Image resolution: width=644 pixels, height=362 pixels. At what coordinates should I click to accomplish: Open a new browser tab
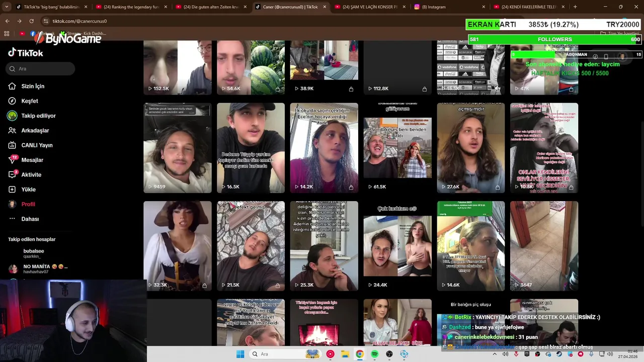575,7
